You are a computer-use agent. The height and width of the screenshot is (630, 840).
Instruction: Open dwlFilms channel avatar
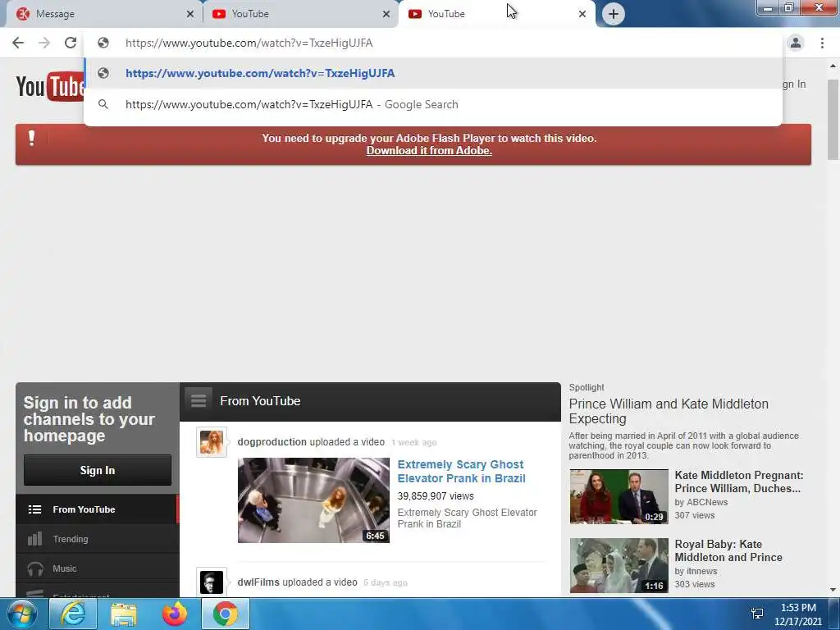coord(212,582)
